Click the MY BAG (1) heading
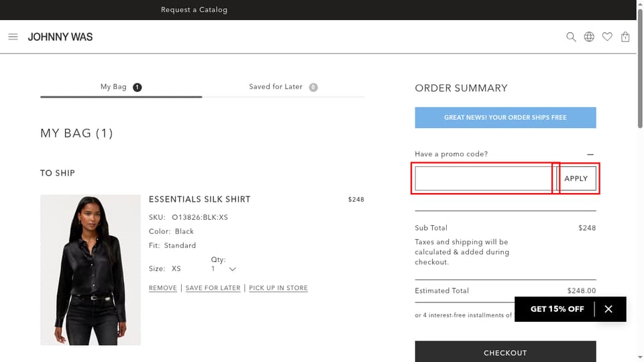 (76, 133)
